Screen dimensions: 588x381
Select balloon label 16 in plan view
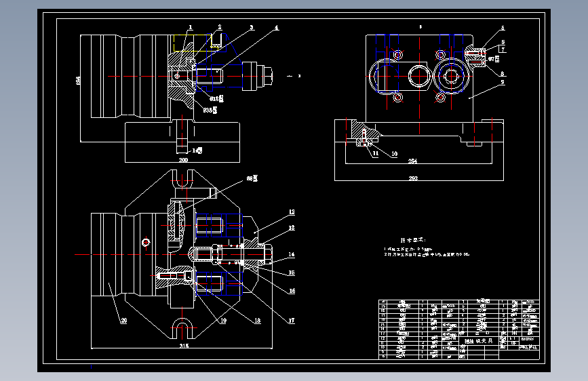[292, 291]
